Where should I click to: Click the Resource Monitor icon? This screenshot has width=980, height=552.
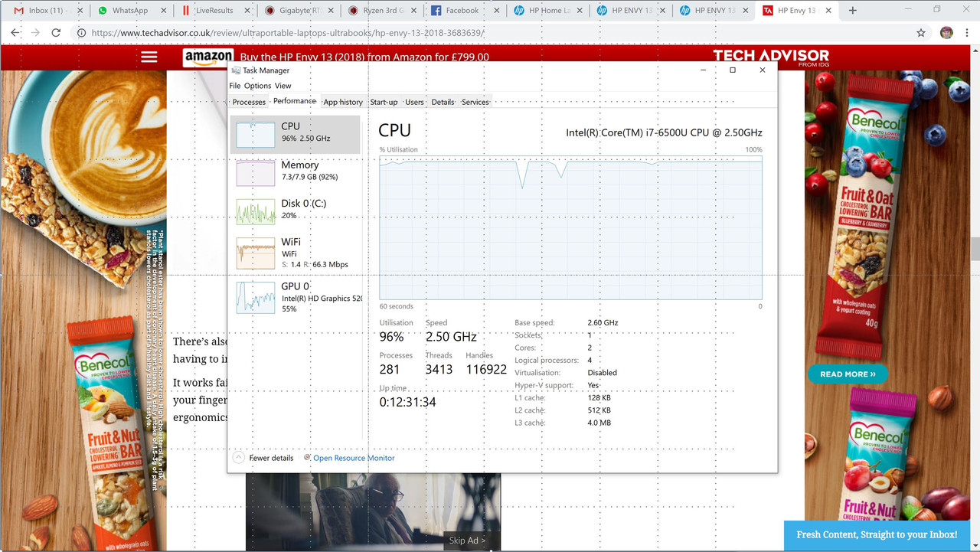(x=307, y=457)
